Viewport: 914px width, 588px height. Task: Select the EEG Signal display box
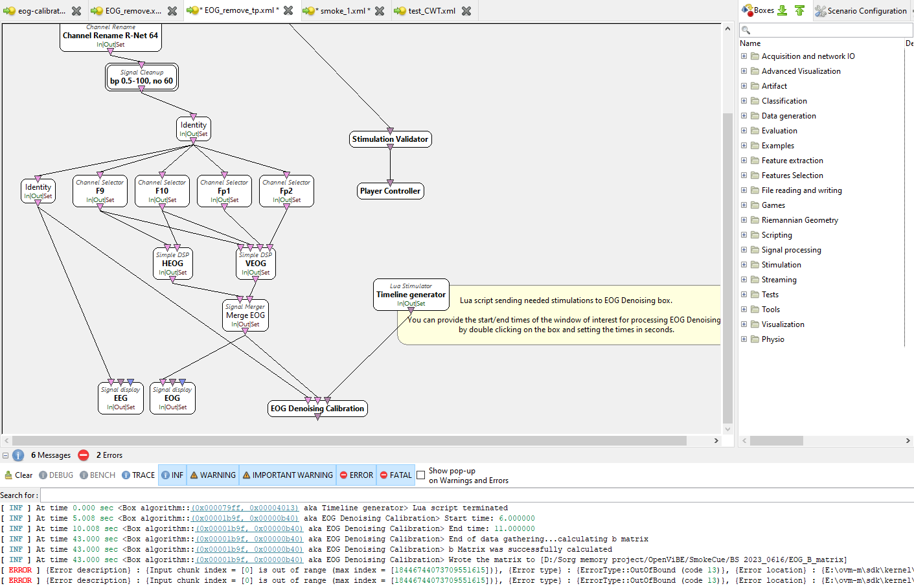(120, 398)
